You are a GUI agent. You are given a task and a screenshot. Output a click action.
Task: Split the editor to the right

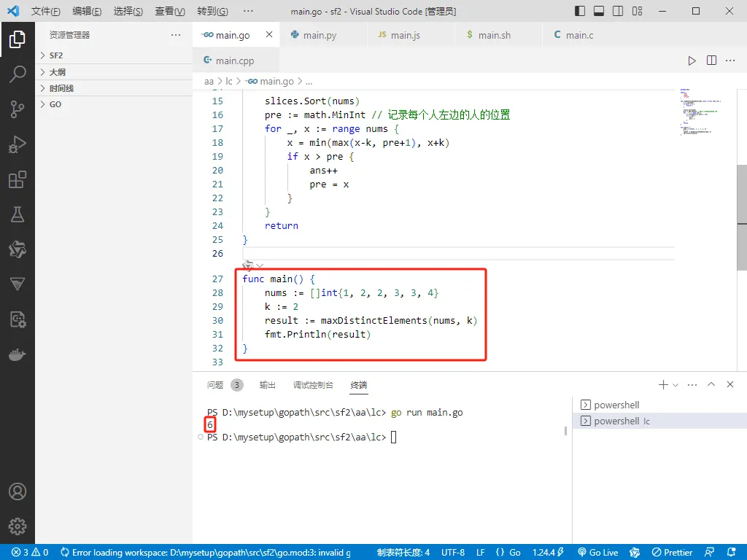[x=711, y=61]
